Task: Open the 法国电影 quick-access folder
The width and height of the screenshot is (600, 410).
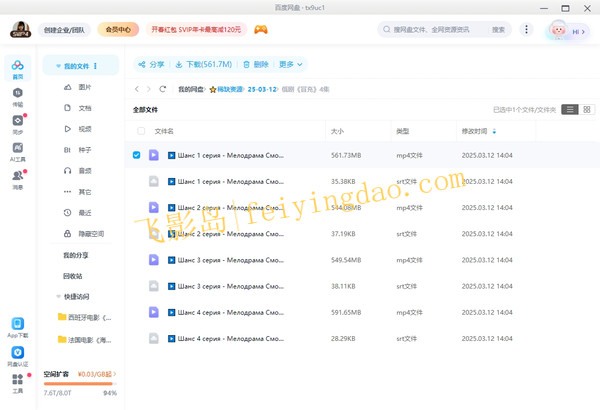Action: pos(84,340)
